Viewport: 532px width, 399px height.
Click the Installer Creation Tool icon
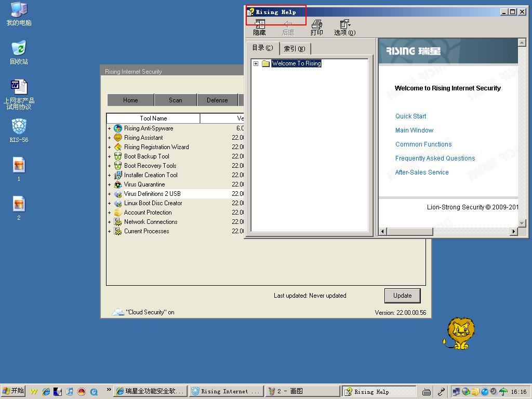pyautogui.click(x=118, y=175)
